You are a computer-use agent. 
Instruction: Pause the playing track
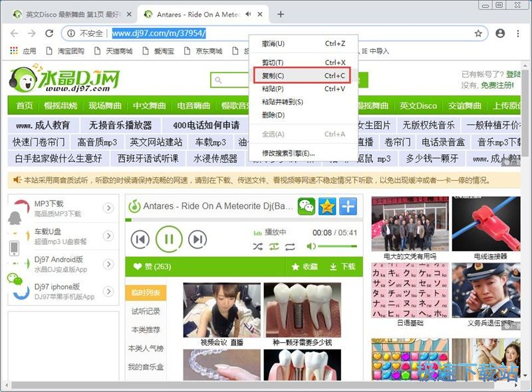click(x=169, y=239)
